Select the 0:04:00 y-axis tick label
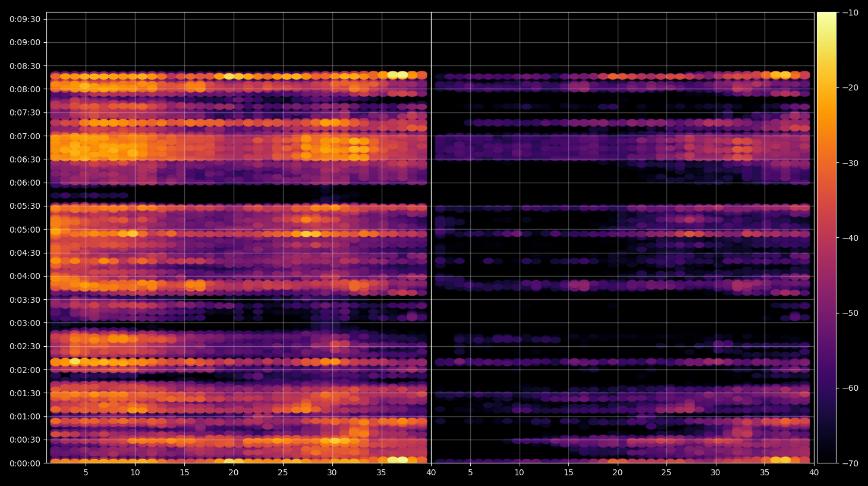This screenshot has width=868, height=486. 25,276
